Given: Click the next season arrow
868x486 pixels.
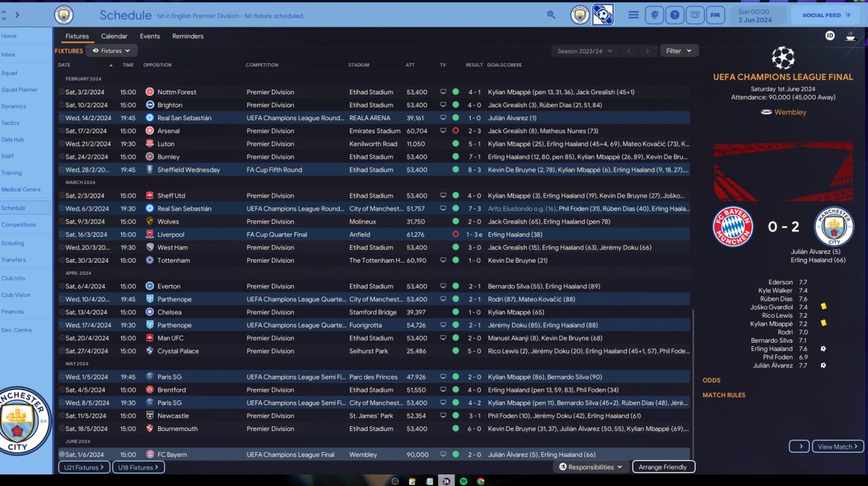Looking at the screenshot, I should (x=648, y=51).
